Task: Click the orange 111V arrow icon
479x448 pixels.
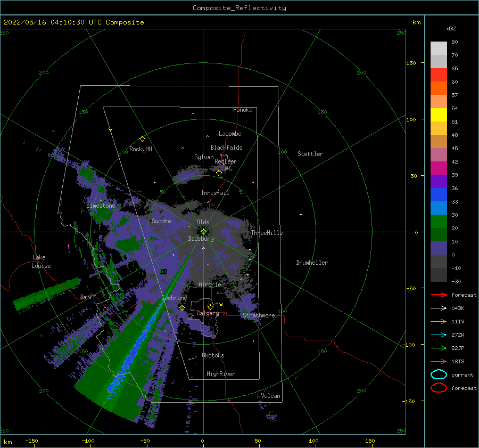Action: 439,321
